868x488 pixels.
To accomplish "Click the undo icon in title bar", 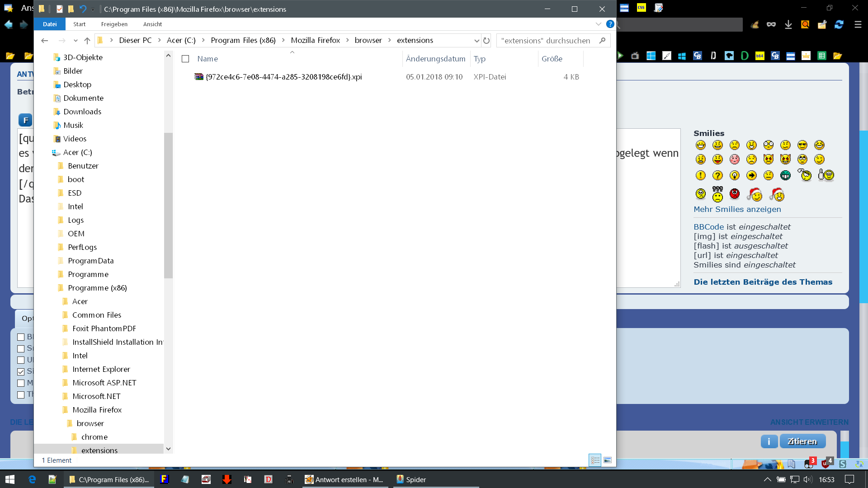I will coord(83,9).
